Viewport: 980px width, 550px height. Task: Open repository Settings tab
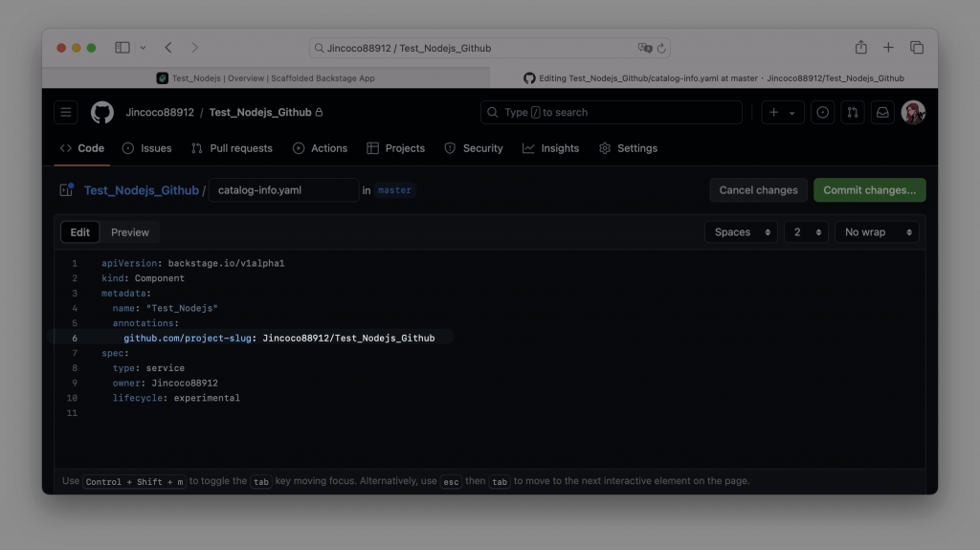pos(628,148)
